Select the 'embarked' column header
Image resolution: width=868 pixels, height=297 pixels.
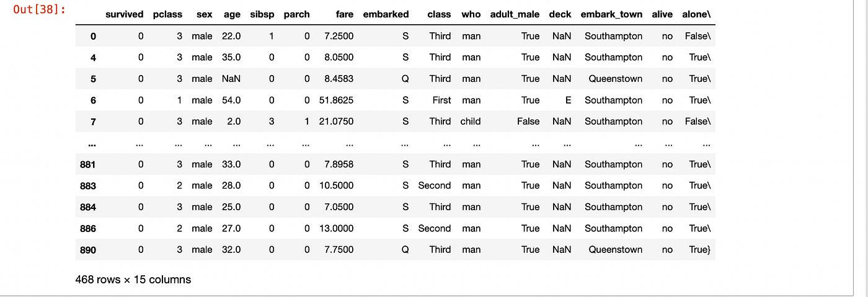pos(386,14)
